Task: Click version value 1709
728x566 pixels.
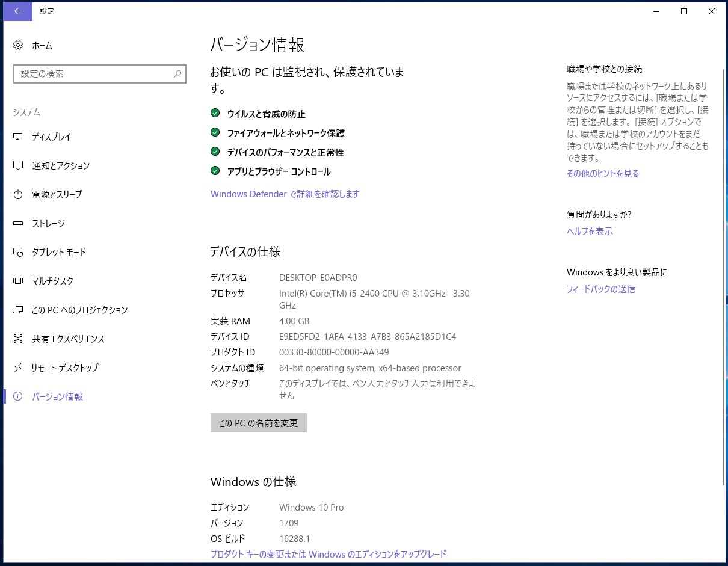Action: coord(289,523)
